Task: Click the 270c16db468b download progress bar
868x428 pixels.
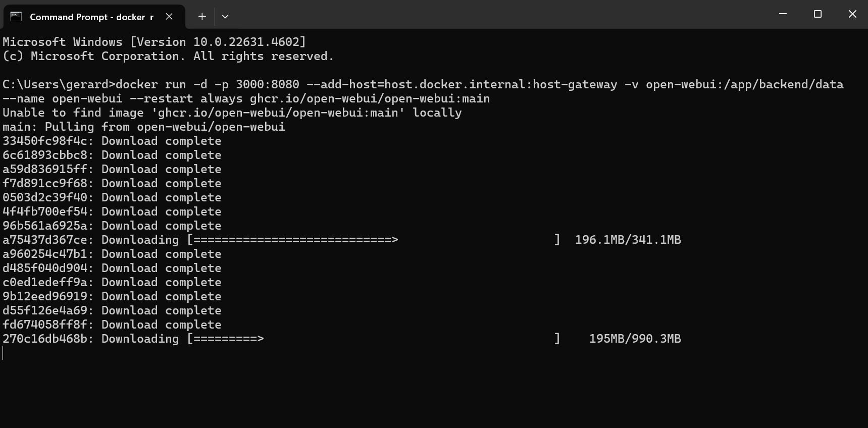Action: pyautogui.click(x=374, y=339)
